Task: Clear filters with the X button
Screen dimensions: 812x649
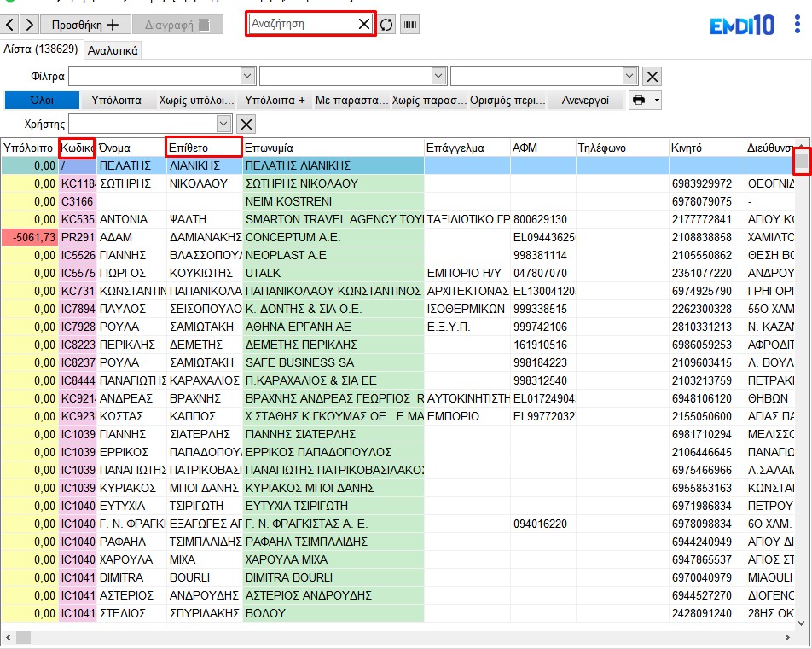Action: click(652, 77)
